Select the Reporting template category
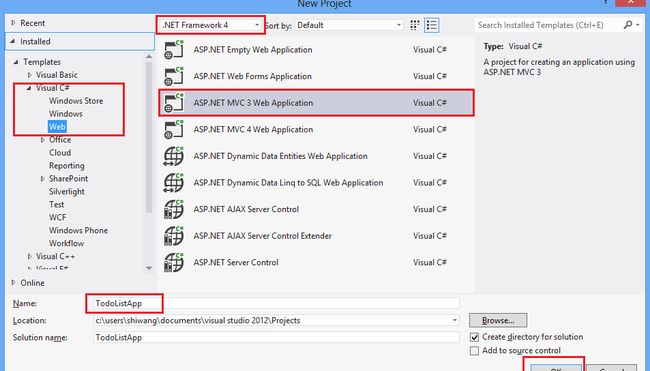The image size is (650, 371). click(x=66, y=165)
